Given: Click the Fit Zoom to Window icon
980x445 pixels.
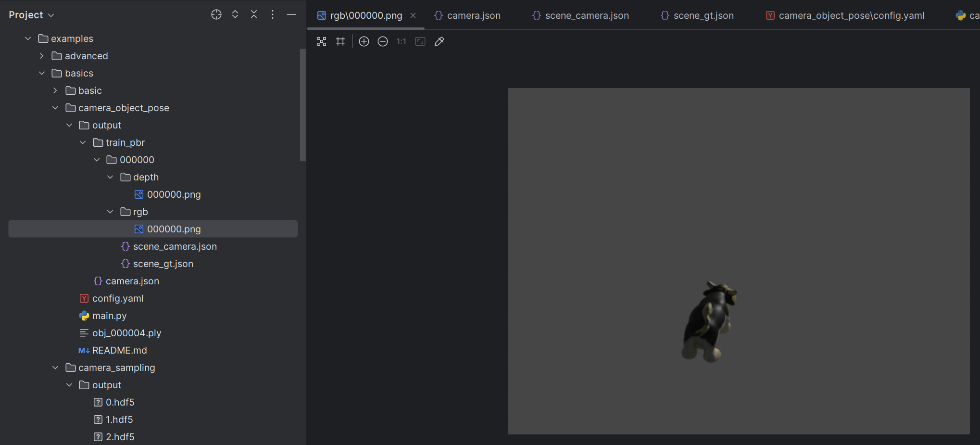Looking at the screenshot, I should click(420, 42).
